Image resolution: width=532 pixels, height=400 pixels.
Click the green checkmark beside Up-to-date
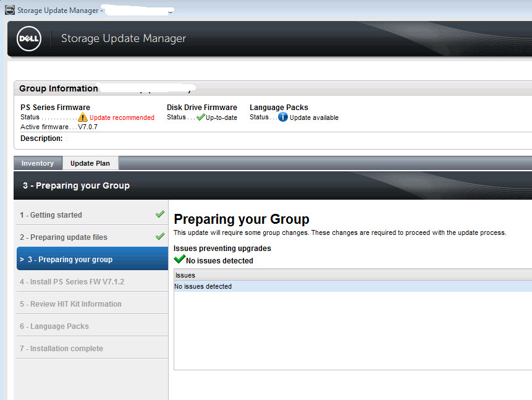point(201,117)
